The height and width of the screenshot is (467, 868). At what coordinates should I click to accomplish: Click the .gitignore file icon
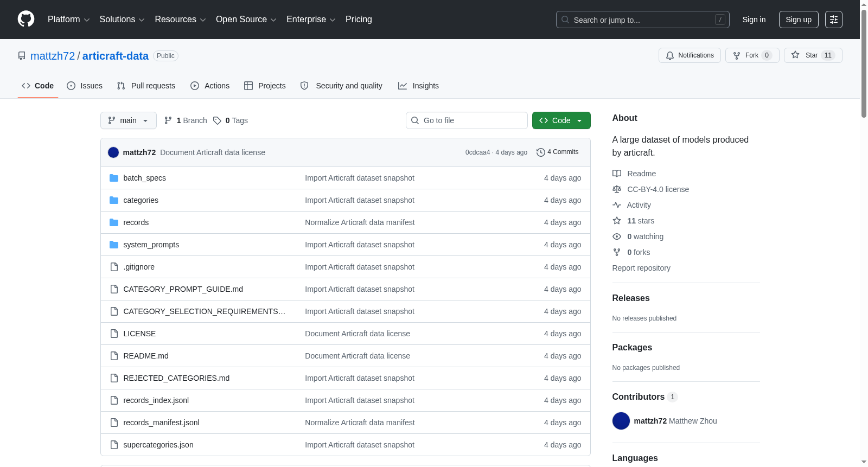[114, 267]
